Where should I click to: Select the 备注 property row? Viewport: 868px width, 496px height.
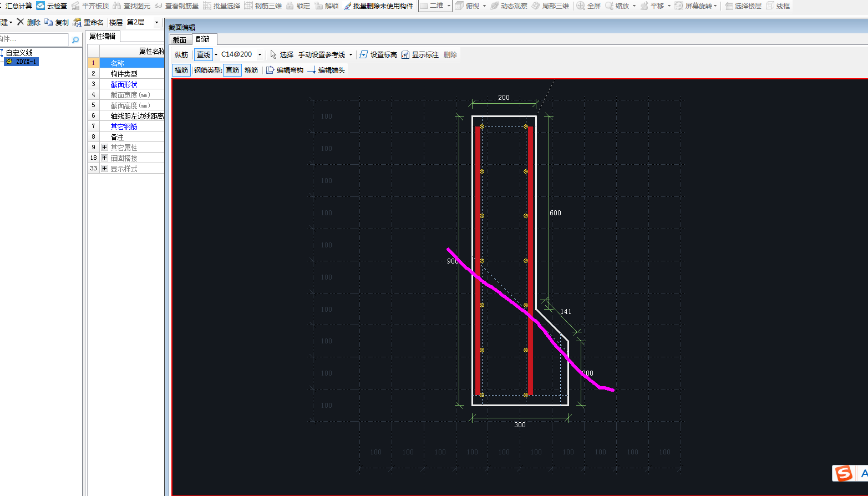(x=126, y=137)
